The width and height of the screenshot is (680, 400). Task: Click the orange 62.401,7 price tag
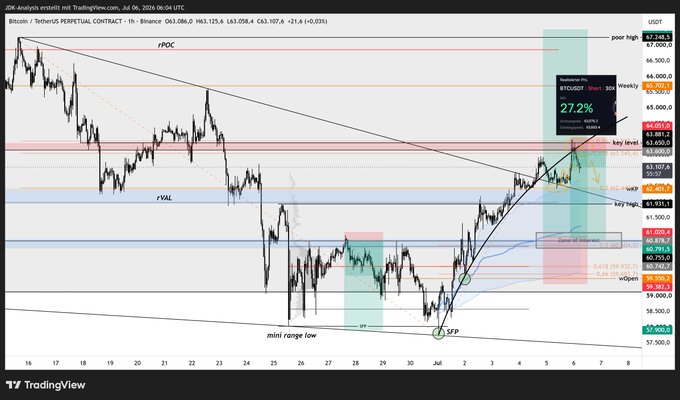658,189
